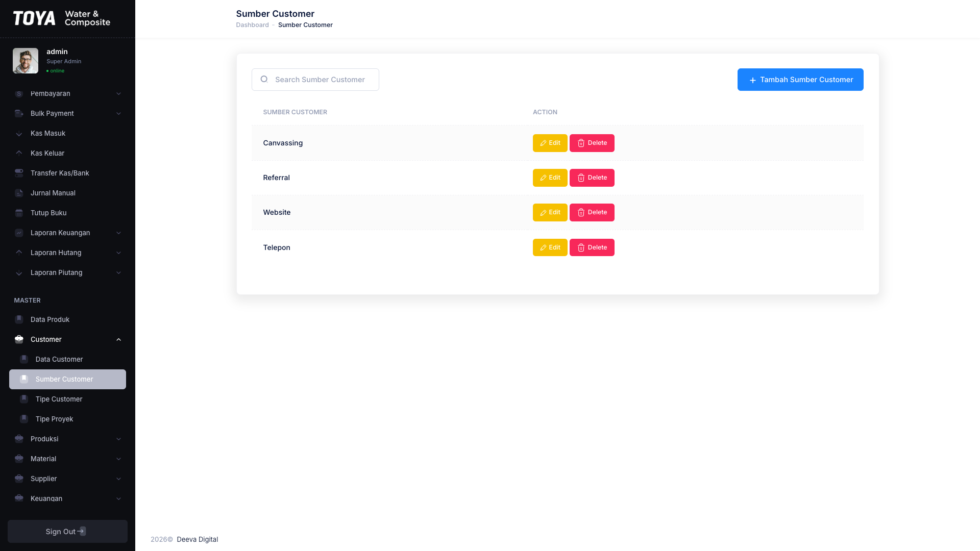Click Tambah Sumber Customer button
Screen dimensions: 980x551
tap(800, 80)
